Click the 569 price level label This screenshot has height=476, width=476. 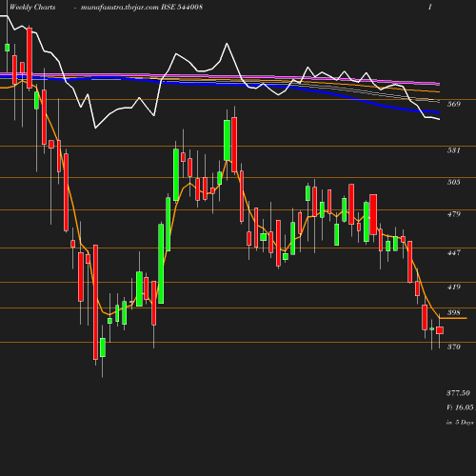[x=453, y=104]
